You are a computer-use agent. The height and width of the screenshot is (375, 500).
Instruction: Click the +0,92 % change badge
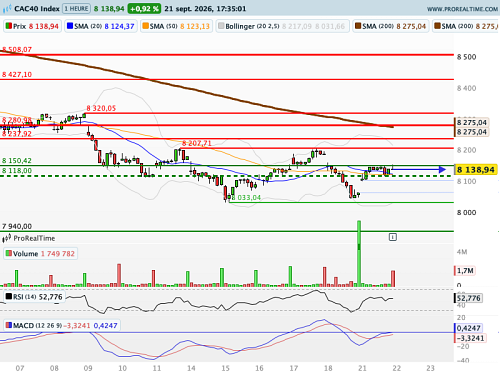144,9
